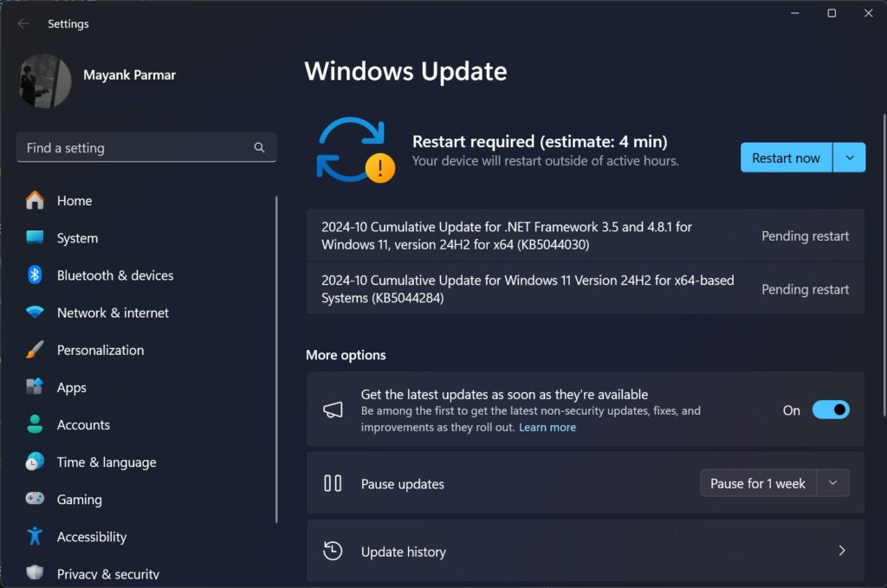Open Accessibility settings icon
The width and height of the screenshot is (887, 588).
click(36, 536)
